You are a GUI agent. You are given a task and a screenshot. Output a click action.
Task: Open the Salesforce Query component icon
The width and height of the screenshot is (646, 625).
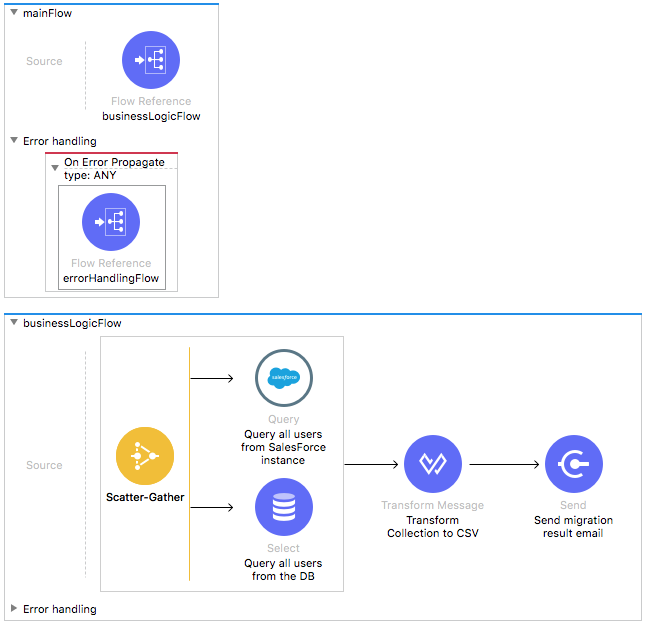284,379
